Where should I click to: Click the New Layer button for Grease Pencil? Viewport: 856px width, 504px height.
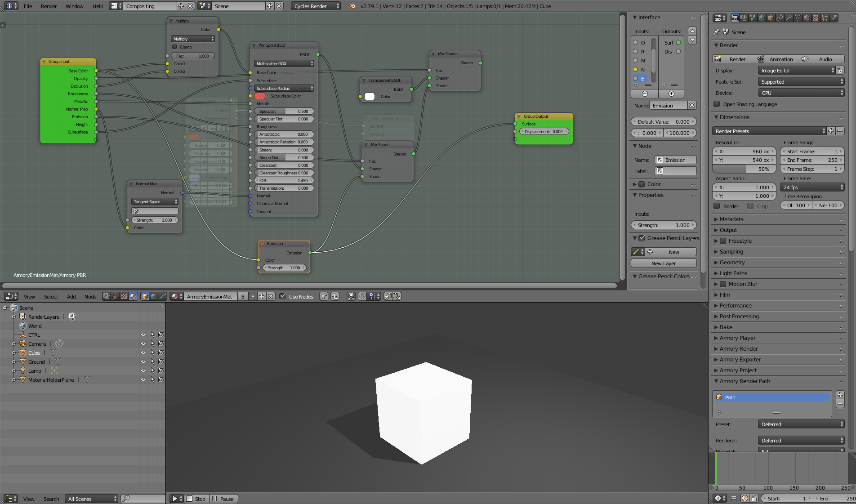tap(664, 263)
